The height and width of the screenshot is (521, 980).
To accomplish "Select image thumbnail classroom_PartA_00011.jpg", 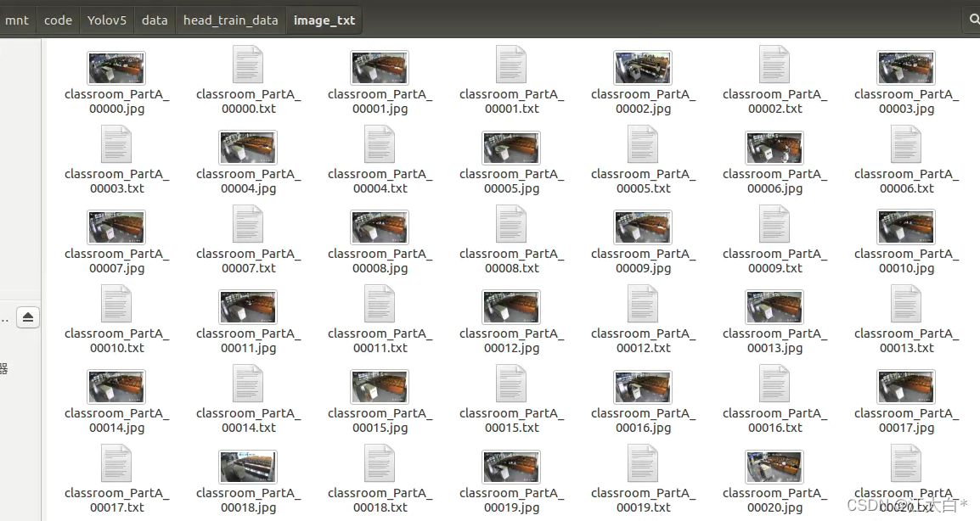I will click(248, 306).
